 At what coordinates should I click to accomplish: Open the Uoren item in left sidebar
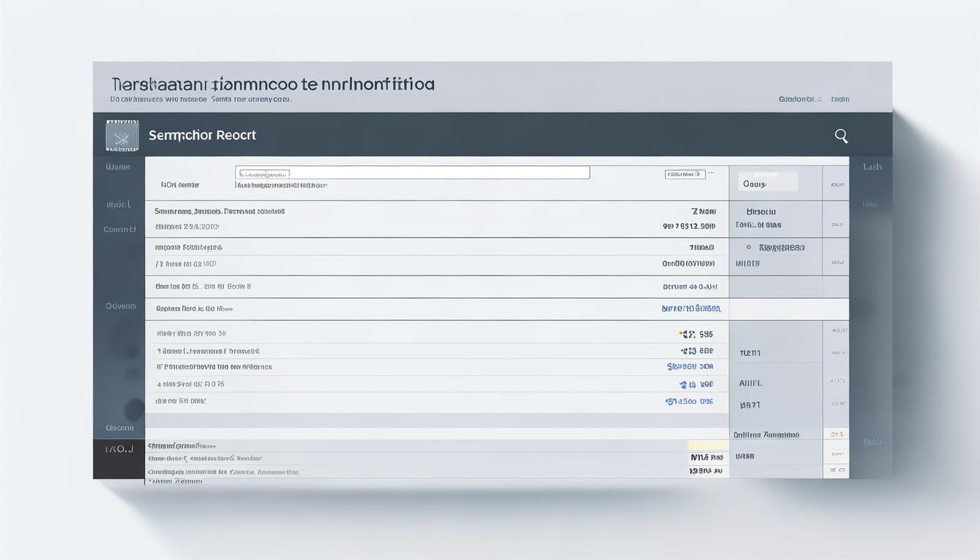pyautogui.click(x=118, y=167)
